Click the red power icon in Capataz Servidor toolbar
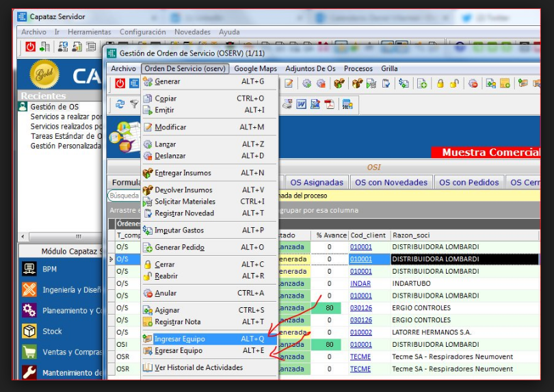The width and height of the screenshot is (554, 392). pos(30,47)
